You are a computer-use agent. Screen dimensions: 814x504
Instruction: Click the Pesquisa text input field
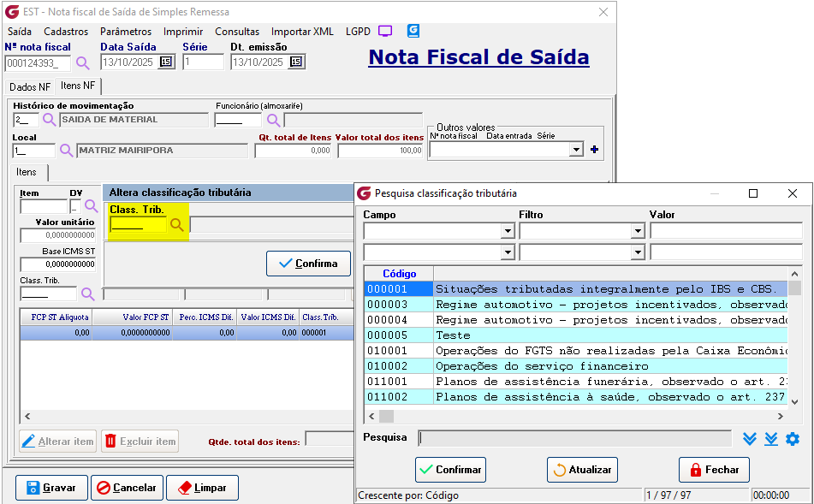click(574, 439)
